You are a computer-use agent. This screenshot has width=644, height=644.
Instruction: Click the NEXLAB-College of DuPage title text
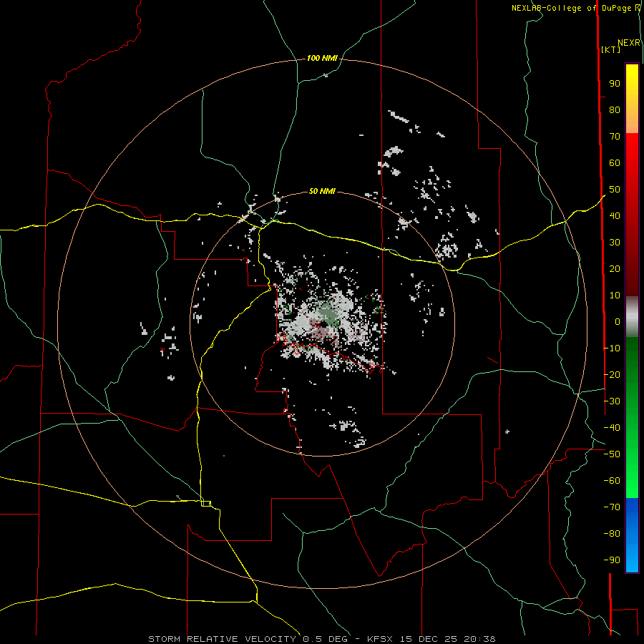[x=572, y=8]
